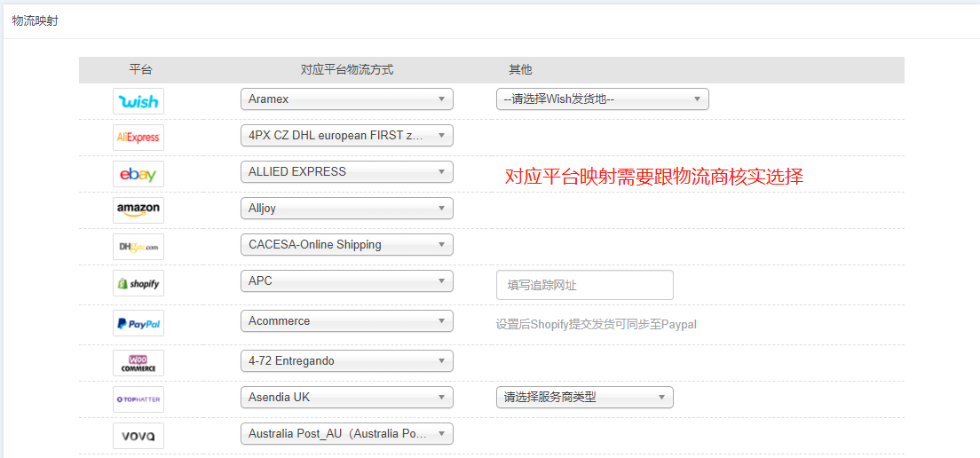Click the PayPal platform logo
This screenshot has height=458, width=980.
(x=138, y=323)
